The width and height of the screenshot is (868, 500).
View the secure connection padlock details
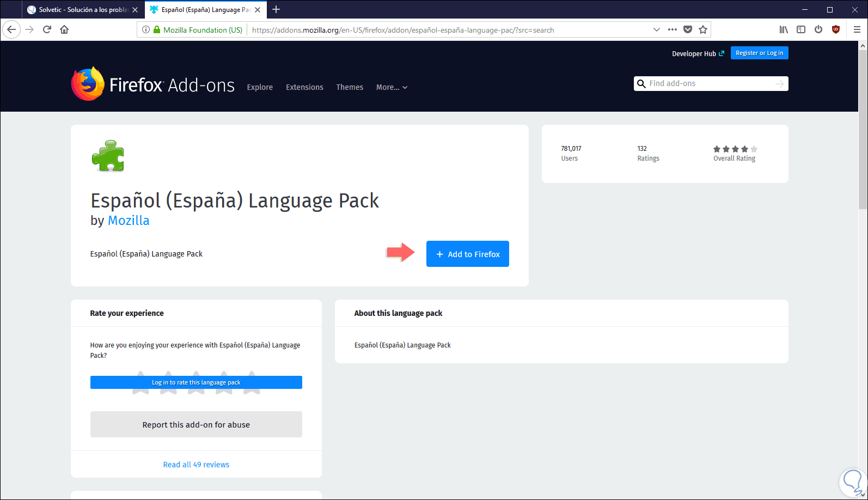point(157,30)
